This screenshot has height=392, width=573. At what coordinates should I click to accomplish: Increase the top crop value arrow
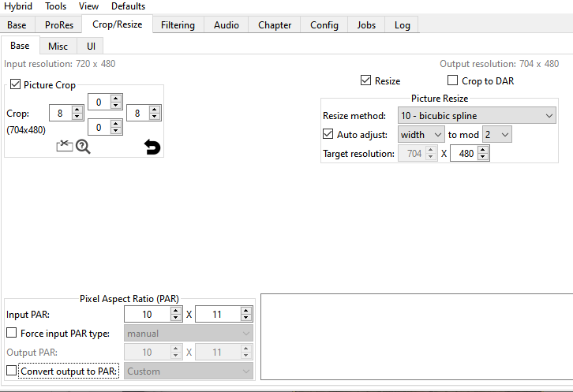click(x=116, y=99)
